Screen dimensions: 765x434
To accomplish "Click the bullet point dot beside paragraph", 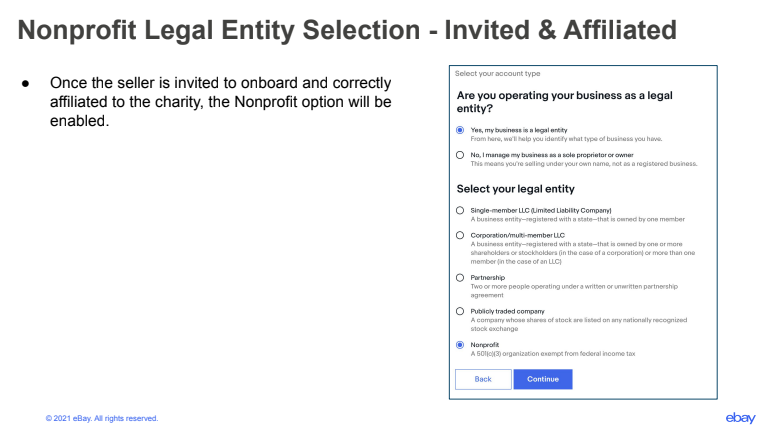I will [25, 84].
